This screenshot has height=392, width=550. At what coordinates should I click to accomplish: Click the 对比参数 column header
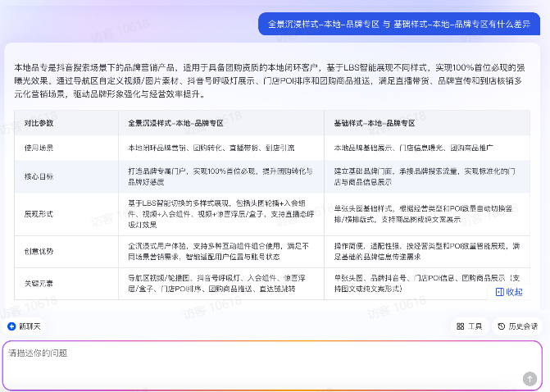[x=66, y=123]
